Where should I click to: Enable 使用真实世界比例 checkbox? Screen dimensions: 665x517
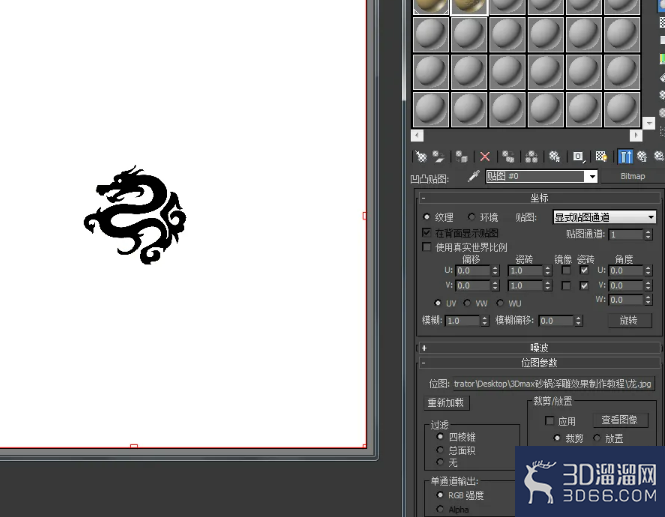[x=427, y=247]
